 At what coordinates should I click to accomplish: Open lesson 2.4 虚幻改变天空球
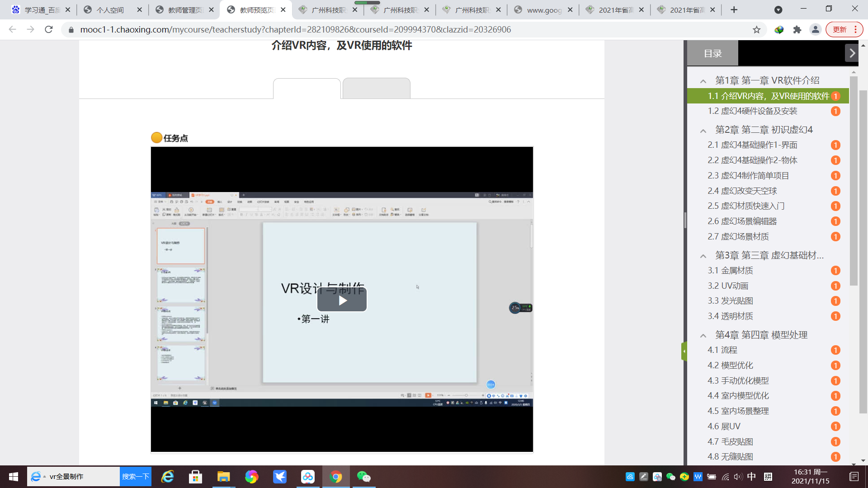742,191
